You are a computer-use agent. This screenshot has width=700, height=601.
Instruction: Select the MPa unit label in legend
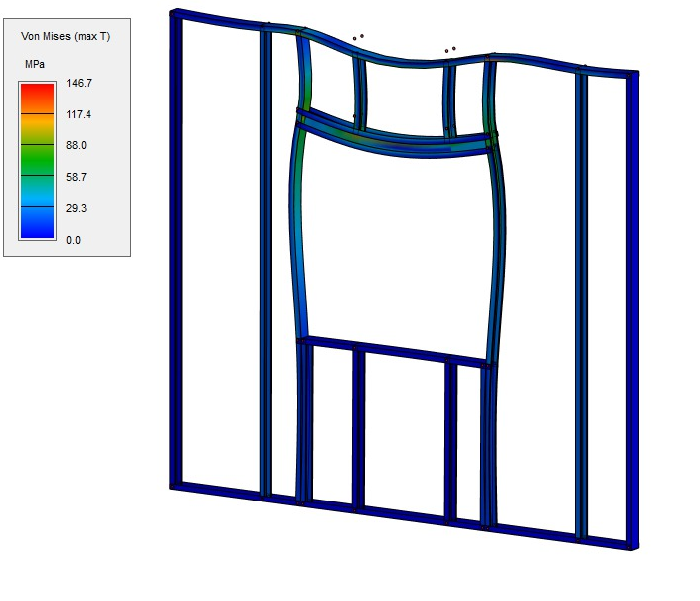tap(37, 63)
